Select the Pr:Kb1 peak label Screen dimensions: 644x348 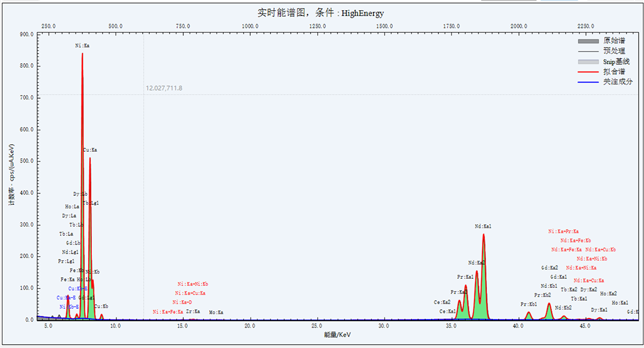[529, 305]
